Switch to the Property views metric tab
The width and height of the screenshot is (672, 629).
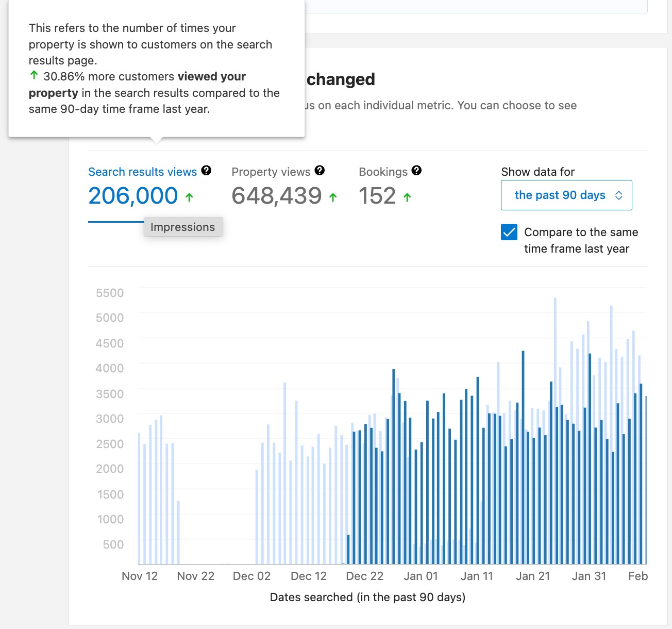point(272,171)
